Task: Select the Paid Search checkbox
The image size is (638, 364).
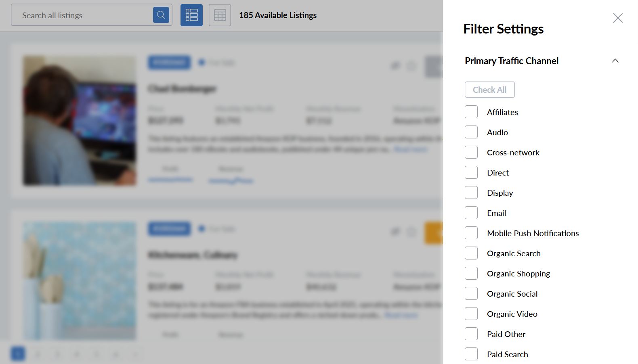Action: pyautogui.click(x=471, y=354)
